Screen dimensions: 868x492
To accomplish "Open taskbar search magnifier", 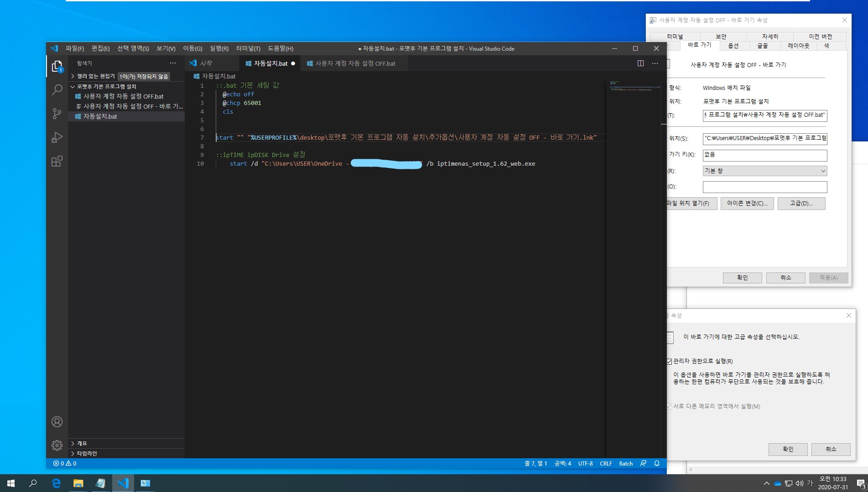I will click(33, 483).
